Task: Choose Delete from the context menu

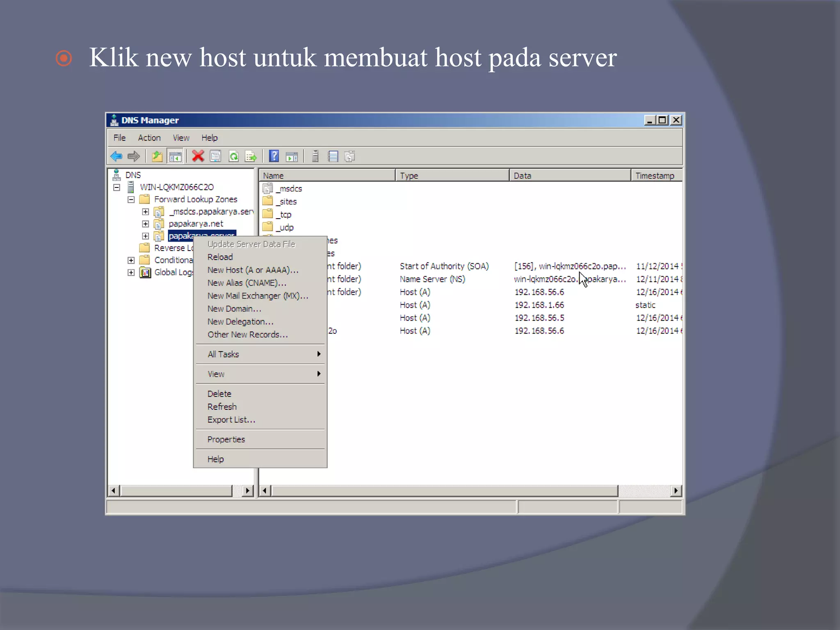Action: (x=260, y=394)
